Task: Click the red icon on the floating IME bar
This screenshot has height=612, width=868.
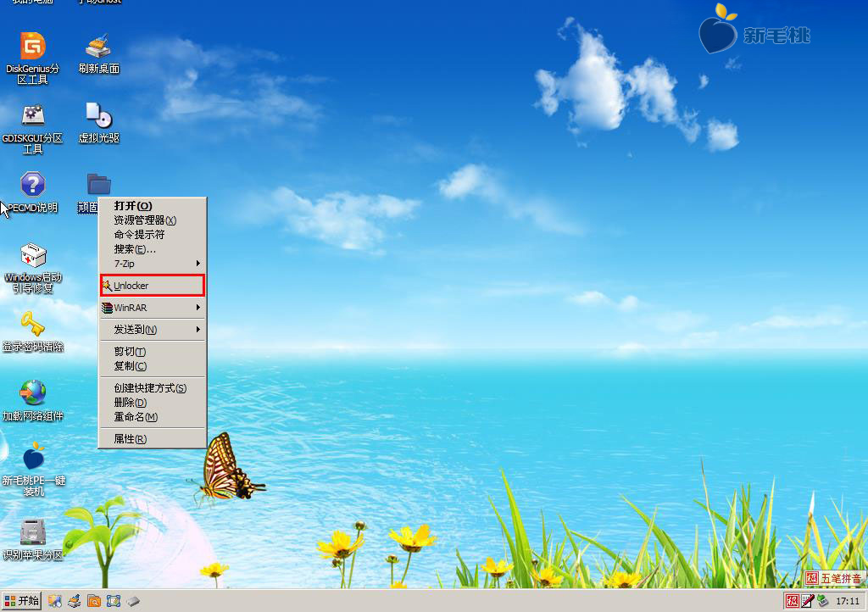Action: 812,579
